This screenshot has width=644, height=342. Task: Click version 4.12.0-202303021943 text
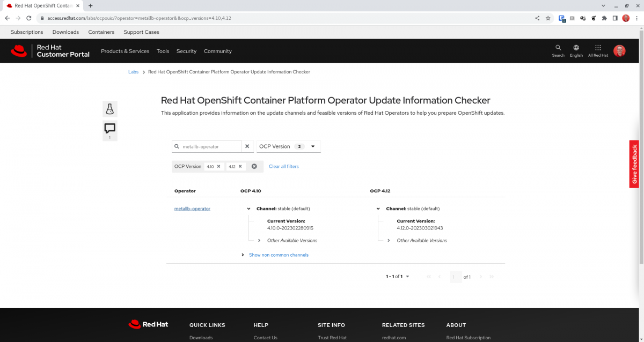click(x=420, y=228)
